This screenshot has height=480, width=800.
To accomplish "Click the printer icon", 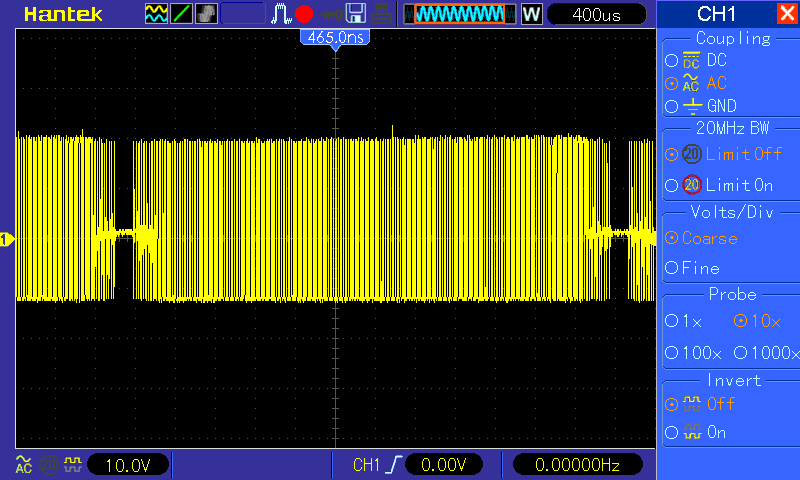I will (382, 14).
